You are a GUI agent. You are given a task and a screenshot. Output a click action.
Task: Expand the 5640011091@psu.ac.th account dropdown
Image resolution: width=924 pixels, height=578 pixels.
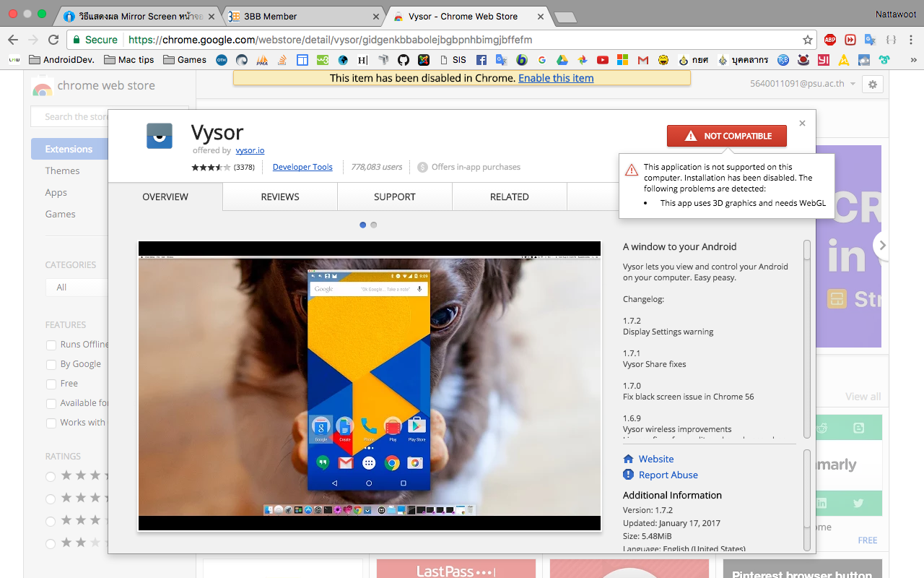click(803, 84)
